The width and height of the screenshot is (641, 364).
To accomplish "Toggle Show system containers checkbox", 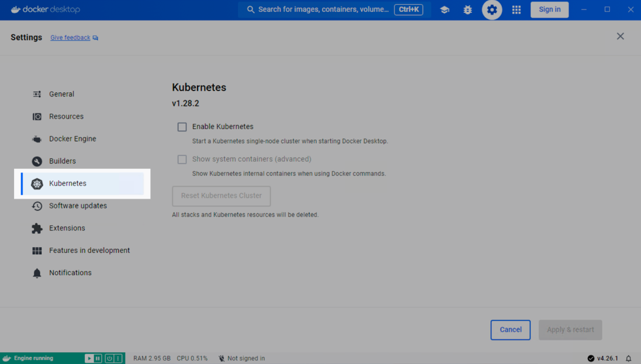I will [x=182, y=160].
